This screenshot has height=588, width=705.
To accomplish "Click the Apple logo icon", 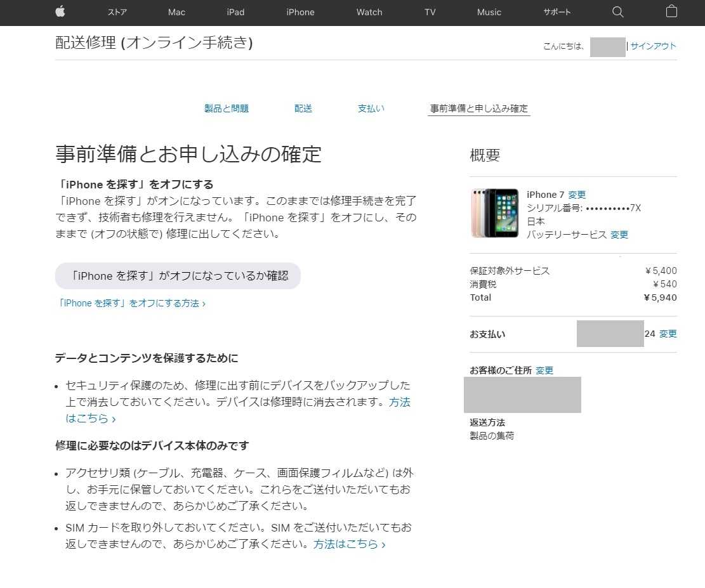I will click(60, 11).
